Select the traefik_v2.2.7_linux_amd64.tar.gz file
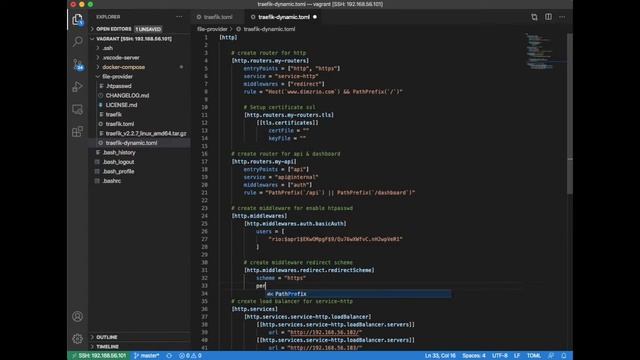The image size is (640, 360). point(140,133)
